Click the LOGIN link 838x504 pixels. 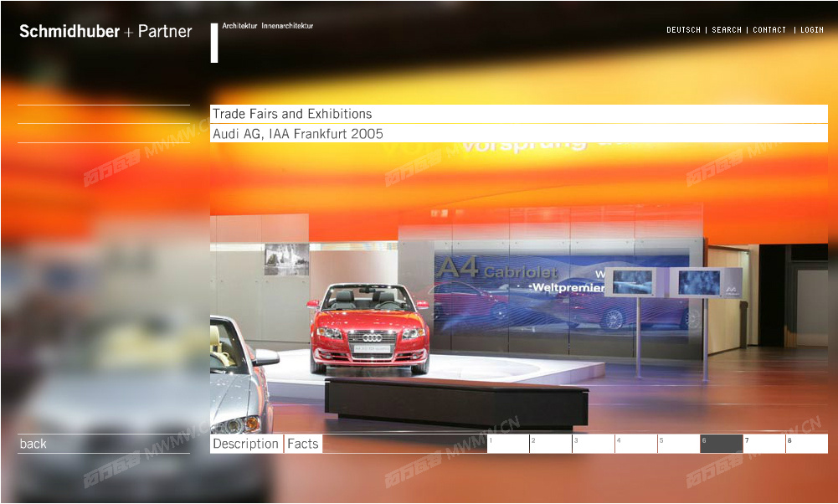click(x=812, y=30)
